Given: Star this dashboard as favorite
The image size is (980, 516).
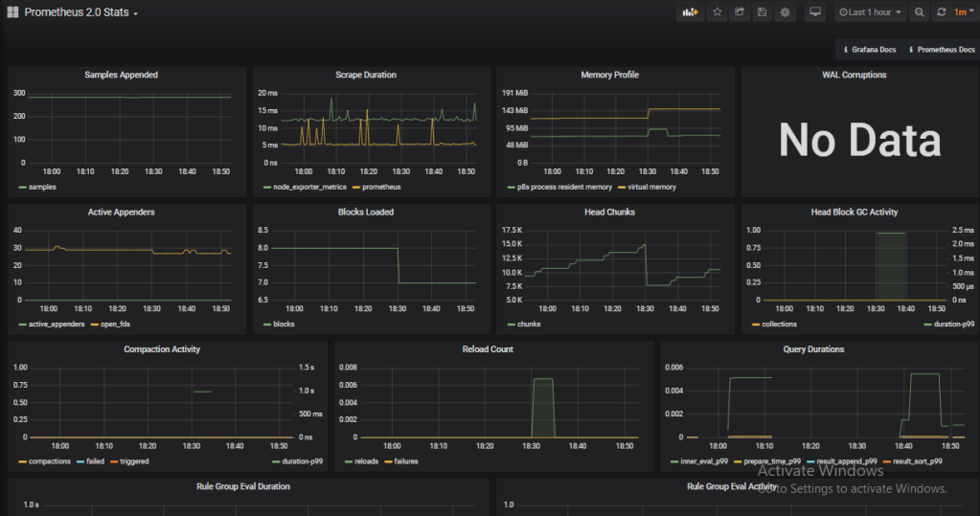Looking at the screenshot, I should (717, 12).
